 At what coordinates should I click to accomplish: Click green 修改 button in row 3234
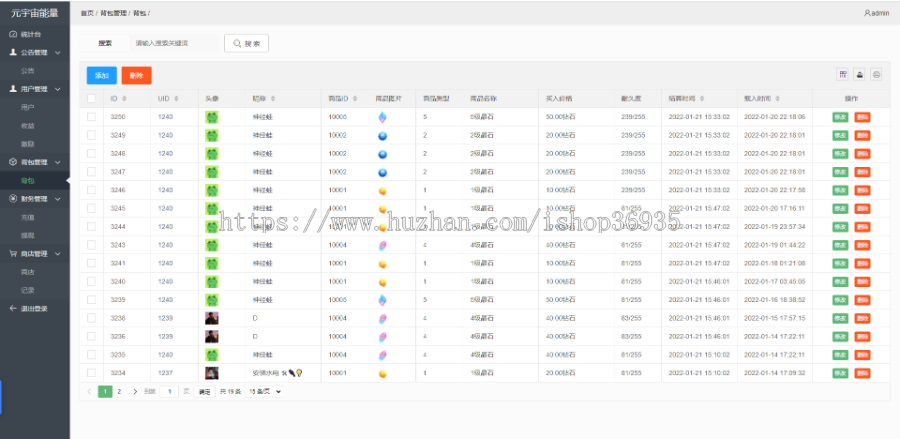(x=840, y=373)
